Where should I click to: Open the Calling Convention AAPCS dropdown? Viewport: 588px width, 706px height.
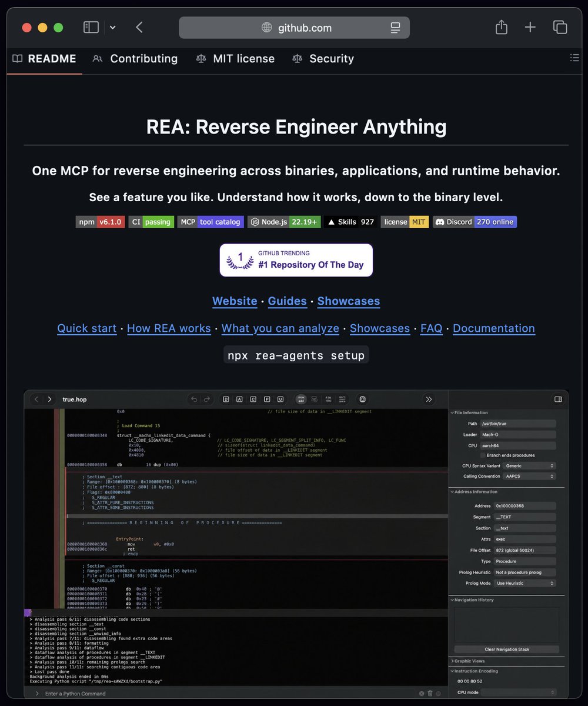click(x=529, y=476)
